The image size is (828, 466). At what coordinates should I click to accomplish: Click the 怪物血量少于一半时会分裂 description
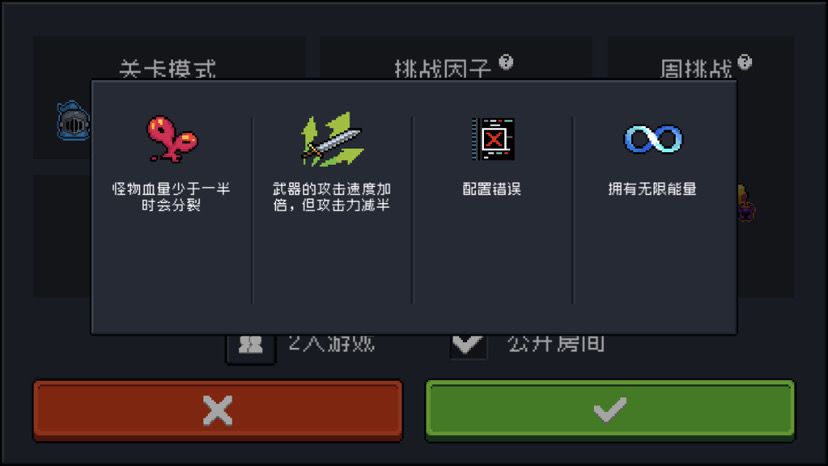[x=171, y=197]
